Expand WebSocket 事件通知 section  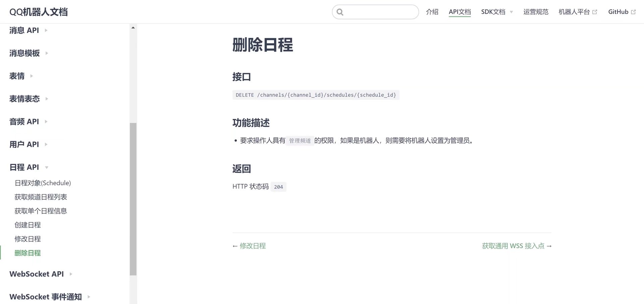click(89, 297)
